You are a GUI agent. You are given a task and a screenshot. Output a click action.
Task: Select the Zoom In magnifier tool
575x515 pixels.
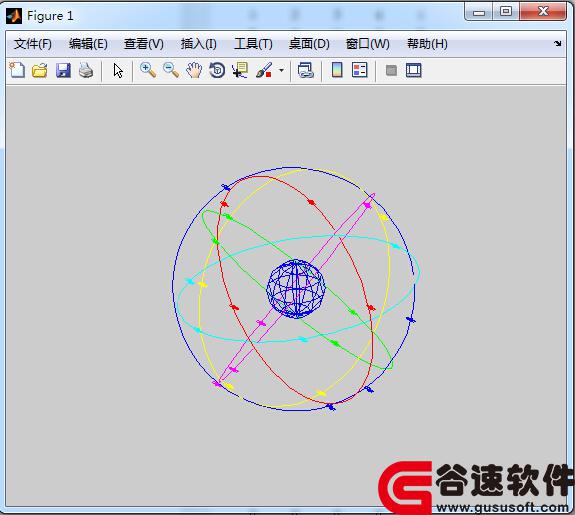pyautogui.click(x=148, y=70)
